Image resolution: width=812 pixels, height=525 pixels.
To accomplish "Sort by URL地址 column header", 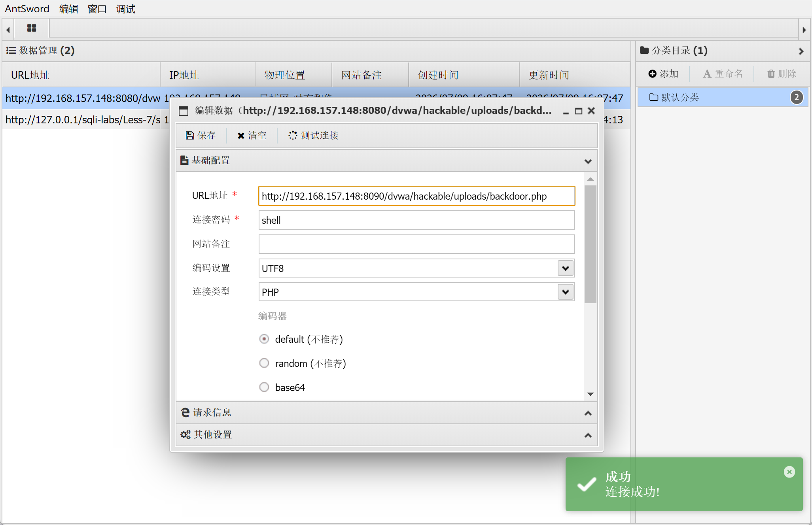I will tap(81, 75).
